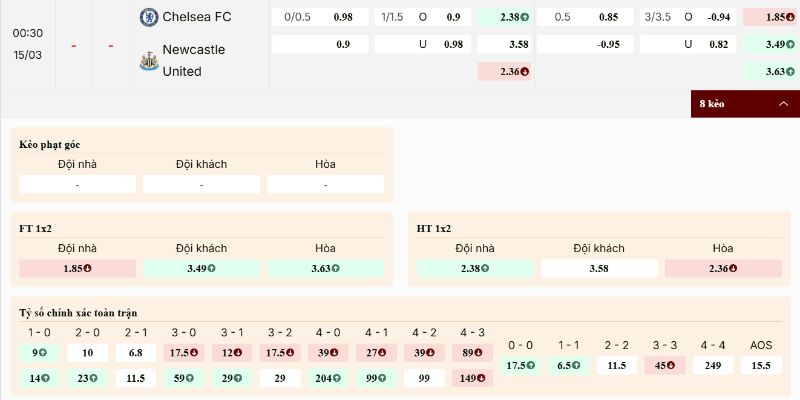
Task: Pick the 4 - 4 score odds 249
Action: [713, 366]
